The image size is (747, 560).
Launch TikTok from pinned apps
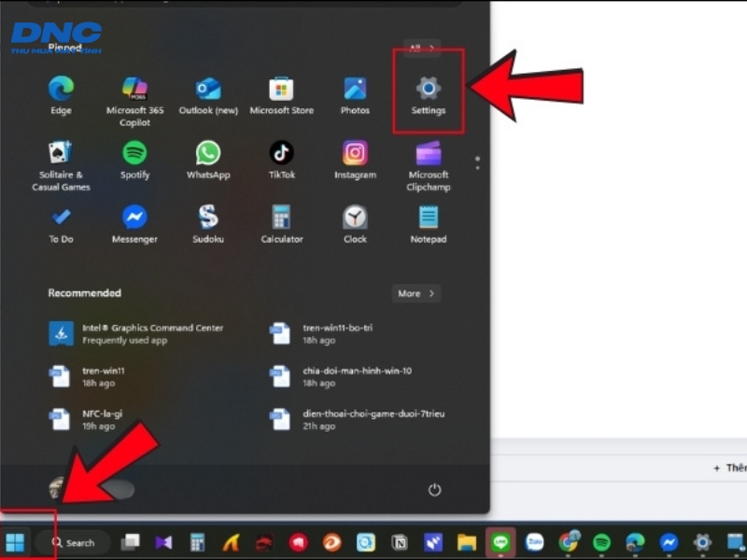[x=282, y=160]
